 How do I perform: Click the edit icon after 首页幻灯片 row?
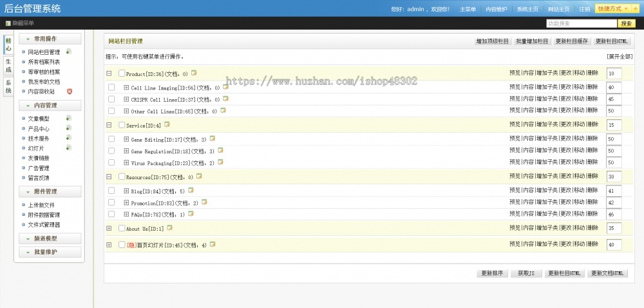(x=213, y=244)
